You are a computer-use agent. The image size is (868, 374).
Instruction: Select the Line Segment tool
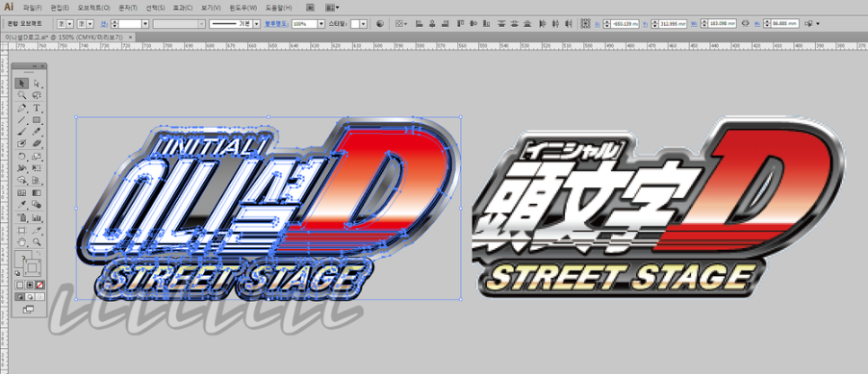[21, 120]
